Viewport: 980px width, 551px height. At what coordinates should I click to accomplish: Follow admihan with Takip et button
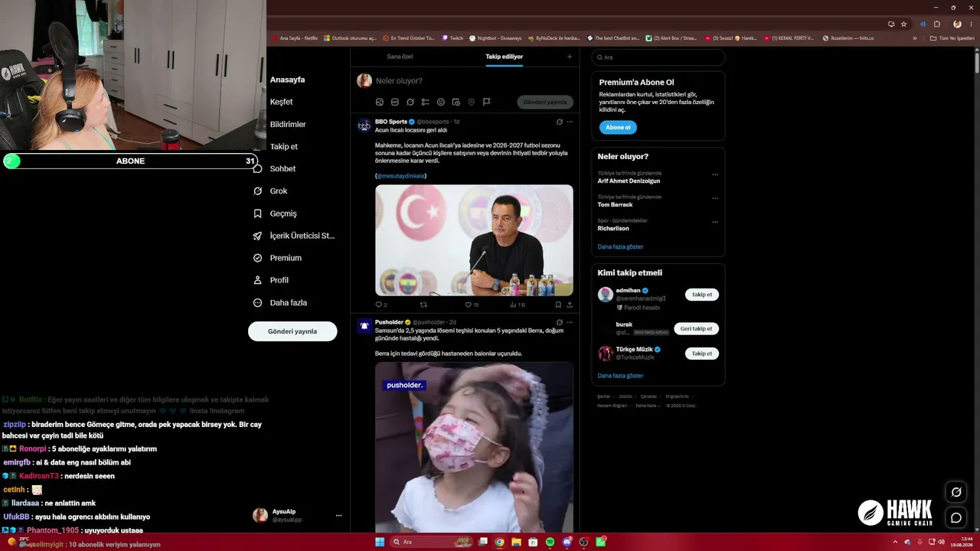pyautogui.click(x=702, y=295)
